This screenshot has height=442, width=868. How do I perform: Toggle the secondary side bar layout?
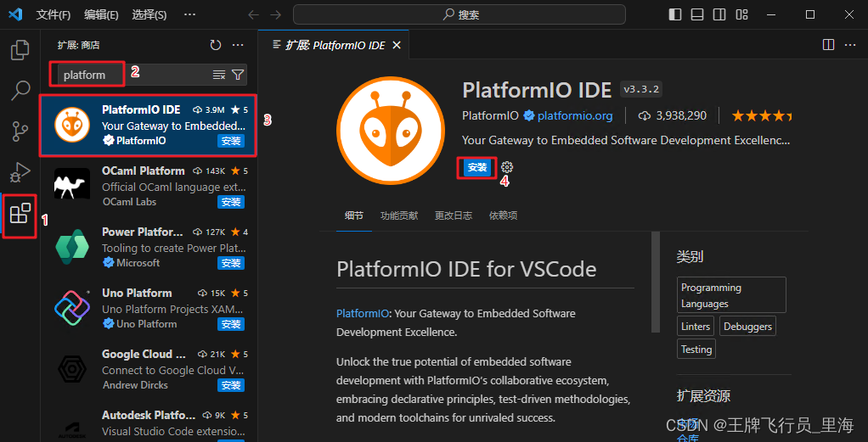(719, 15)
